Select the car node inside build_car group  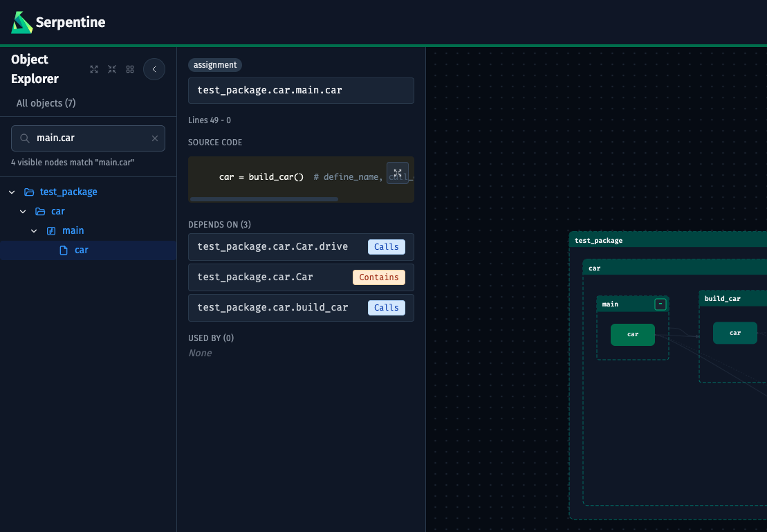734,333
